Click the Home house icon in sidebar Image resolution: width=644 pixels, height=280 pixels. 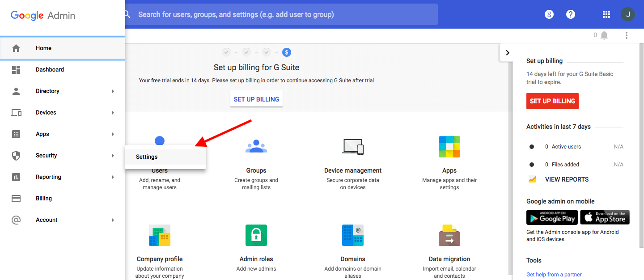point(16,48)
